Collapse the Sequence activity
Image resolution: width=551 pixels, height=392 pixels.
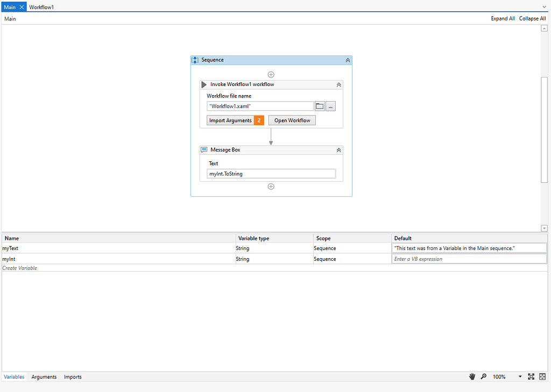(x=348, y=60)
